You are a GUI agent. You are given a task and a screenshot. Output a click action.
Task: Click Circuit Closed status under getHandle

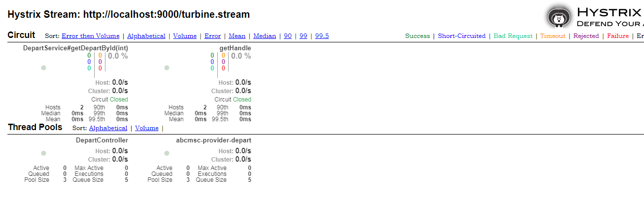[x=233, y=100]
